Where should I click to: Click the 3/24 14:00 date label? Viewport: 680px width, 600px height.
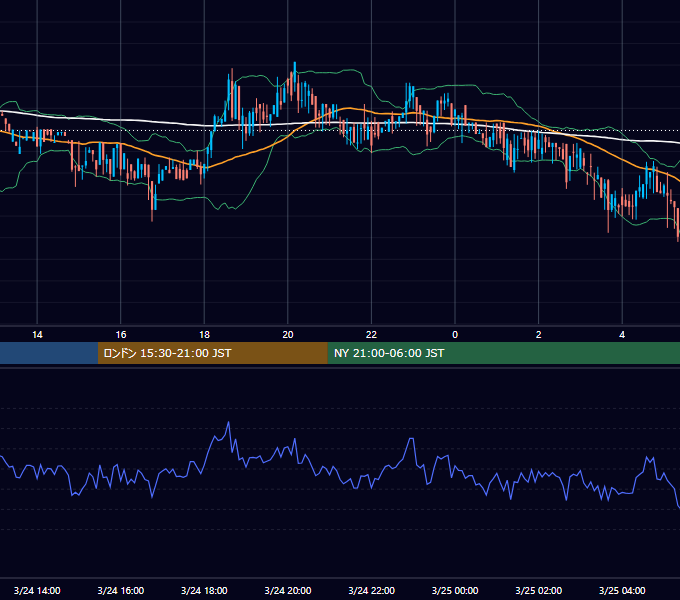pyautogui.click(x=37, y=590)
